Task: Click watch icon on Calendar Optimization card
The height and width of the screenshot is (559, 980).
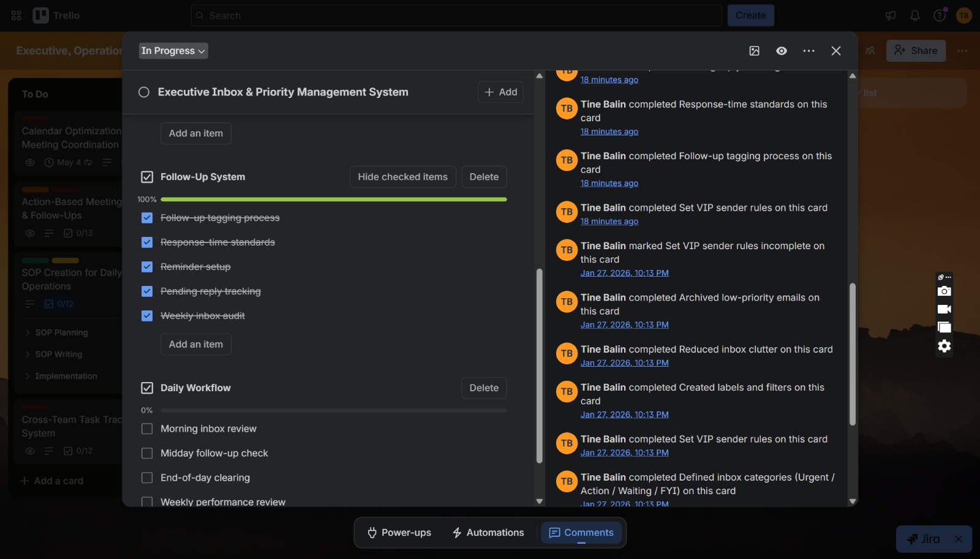Action: (29, 162)
